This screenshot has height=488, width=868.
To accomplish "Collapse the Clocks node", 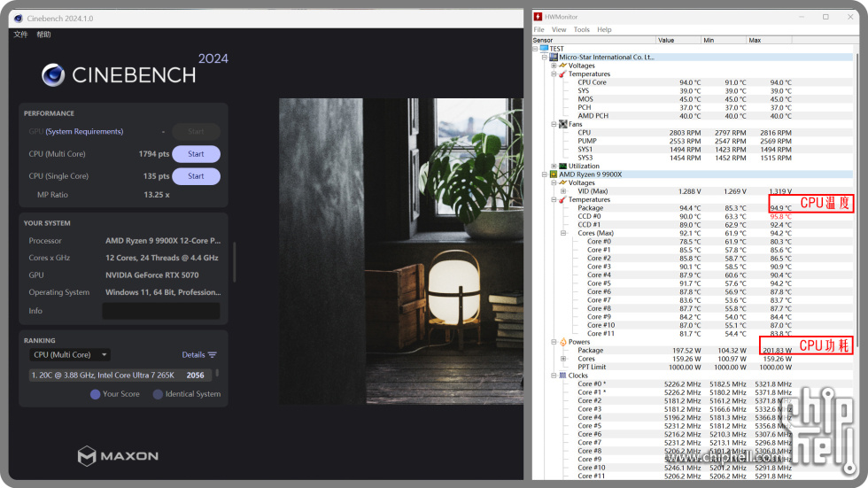I will coord(554,376).
